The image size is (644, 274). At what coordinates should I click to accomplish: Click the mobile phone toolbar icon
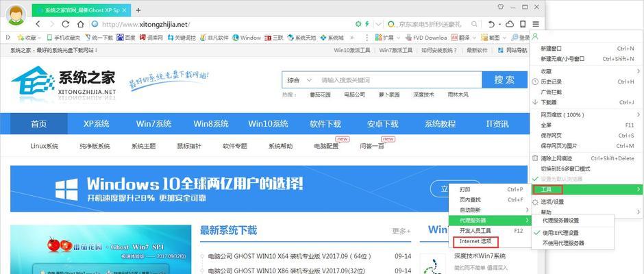pyautogui.click(x=523, y=24)
